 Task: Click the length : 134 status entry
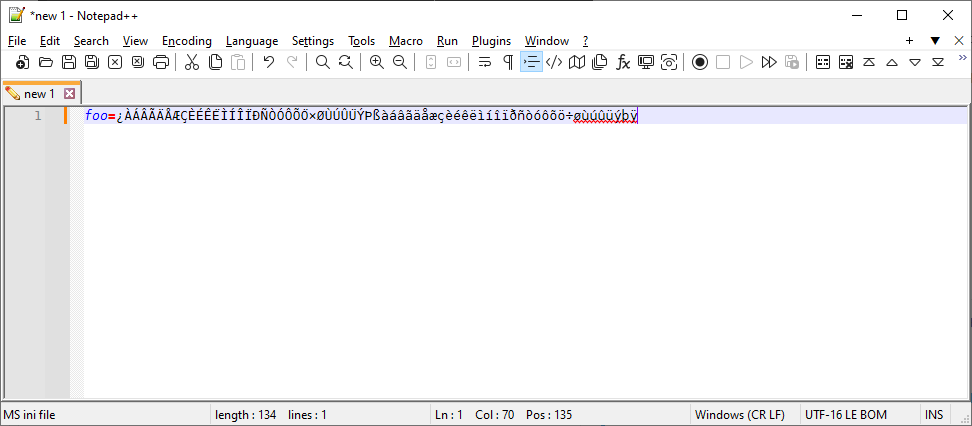[x=245, y=414]
